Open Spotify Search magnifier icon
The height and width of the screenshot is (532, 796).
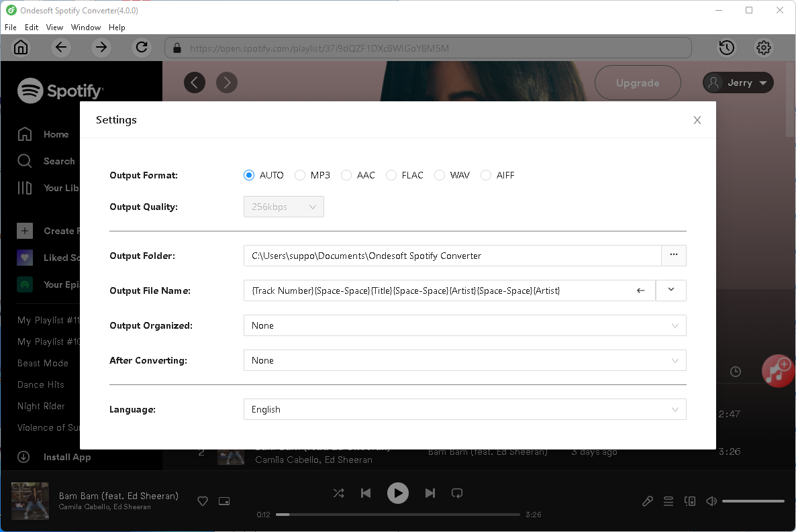click(x=24, y=161)
